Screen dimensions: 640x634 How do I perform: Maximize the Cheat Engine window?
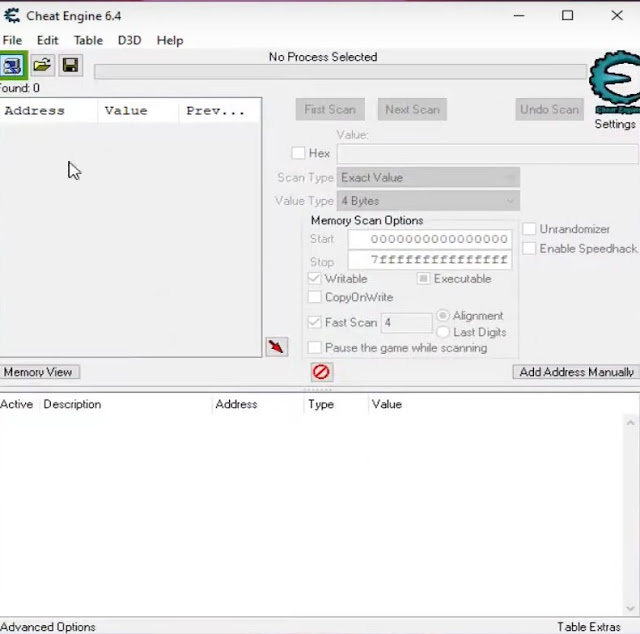[567, 16]
